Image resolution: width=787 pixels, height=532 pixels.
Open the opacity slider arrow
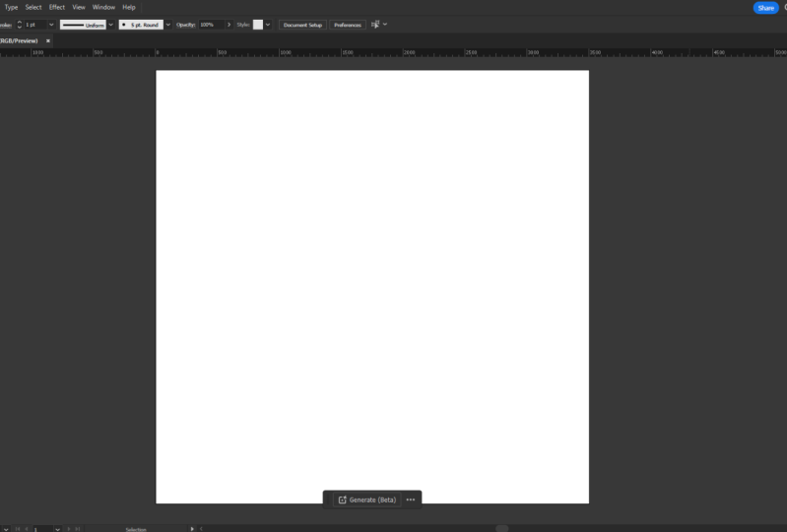coord(230,25)
